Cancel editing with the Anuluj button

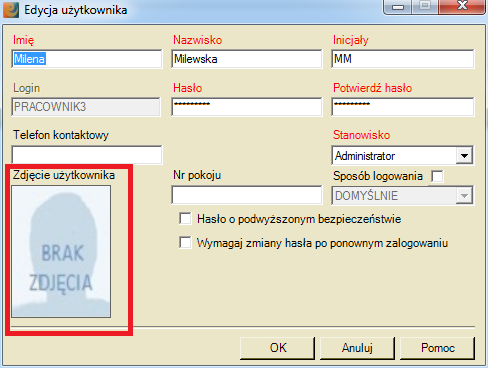[x=357, y=348]
